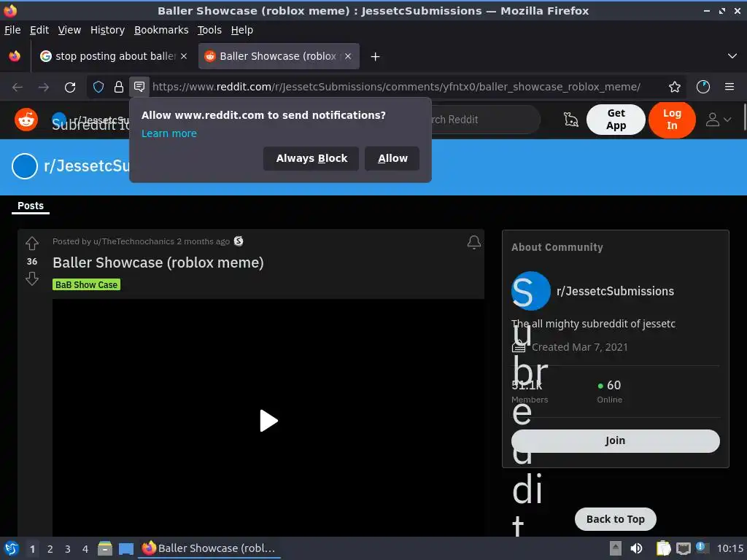747x560 pixels.
Task: Bookmark this page with the star icon
Action: (675, 87)
